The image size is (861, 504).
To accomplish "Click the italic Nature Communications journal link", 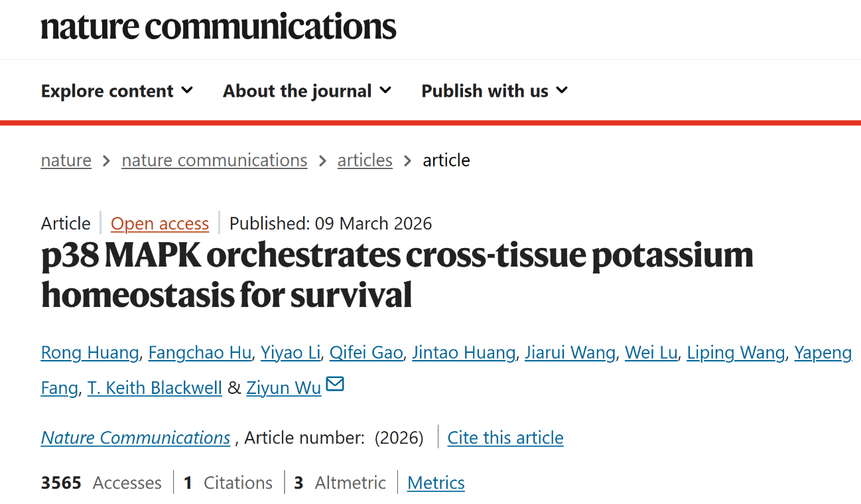I will click(135, 438).
